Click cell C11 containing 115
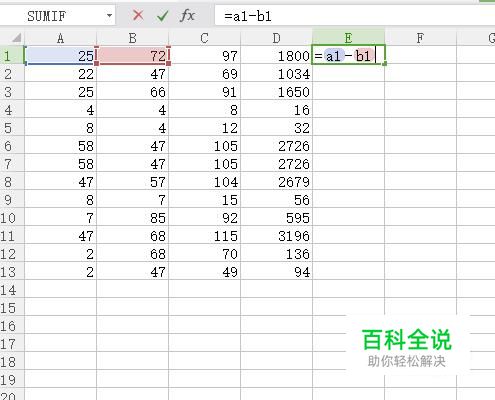The height and width of the screenshot is (400, 495). (x=204, y=235)
